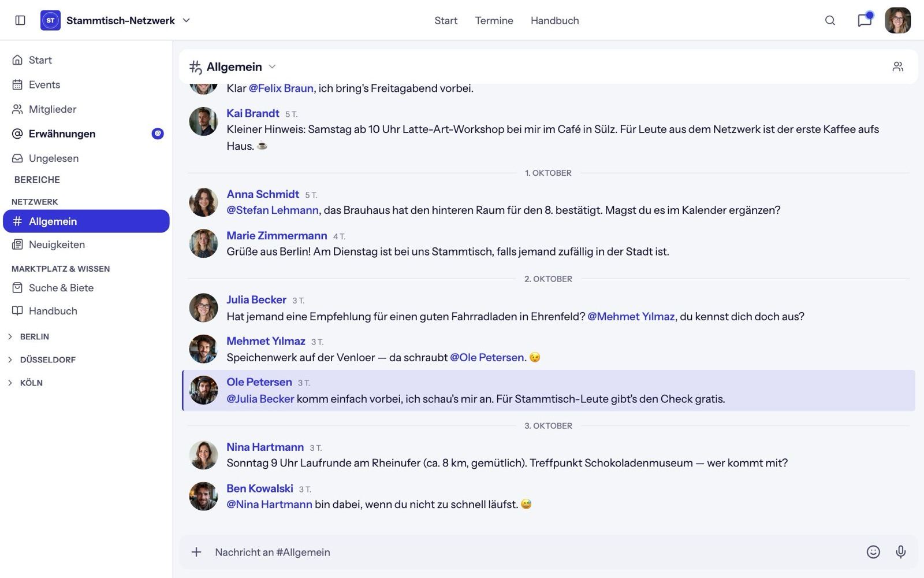Screen dimensions: 924x578
Task: Open Suche & Biete marketplace
Action: (x=86, y=288)
